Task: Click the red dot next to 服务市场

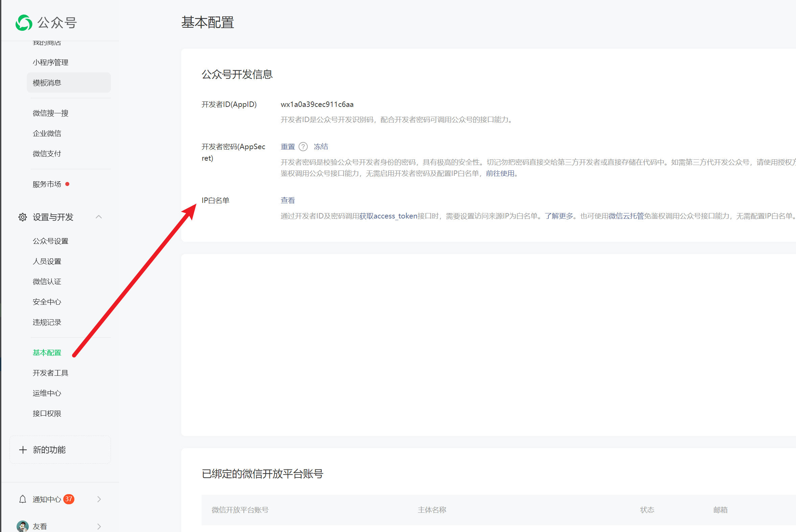Action: (x=67, y=184)
